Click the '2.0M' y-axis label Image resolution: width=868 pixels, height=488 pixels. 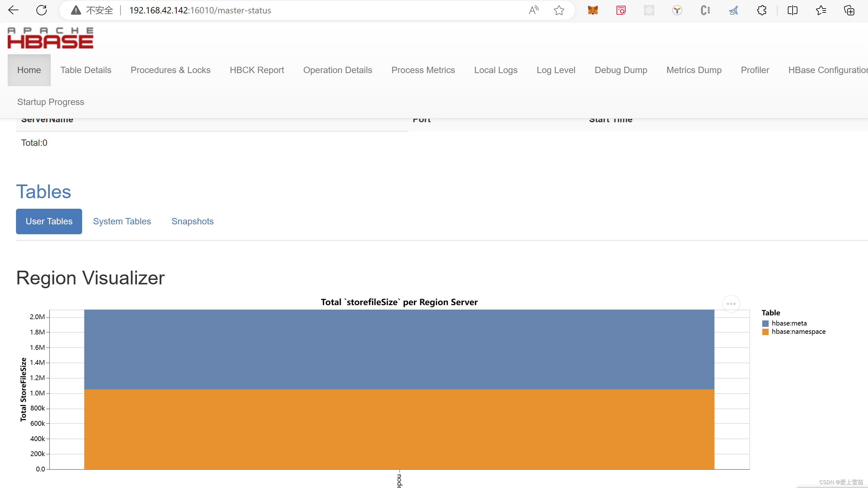[x=37, y=317]
